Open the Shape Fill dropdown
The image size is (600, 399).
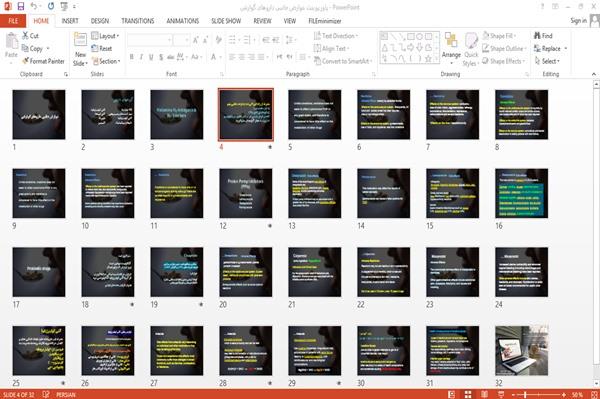499,36
